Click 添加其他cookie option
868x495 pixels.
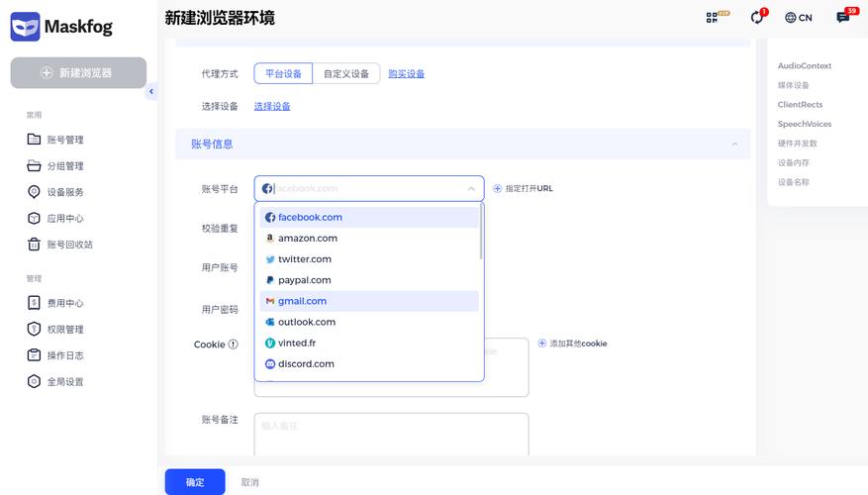pyautogui.click(x=572, y=344)
